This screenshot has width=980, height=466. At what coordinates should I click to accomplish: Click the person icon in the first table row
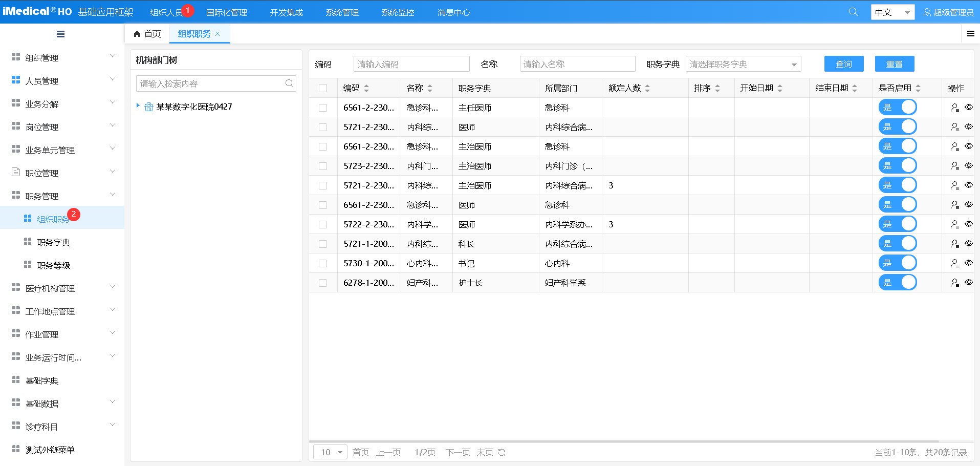[954, 108]
